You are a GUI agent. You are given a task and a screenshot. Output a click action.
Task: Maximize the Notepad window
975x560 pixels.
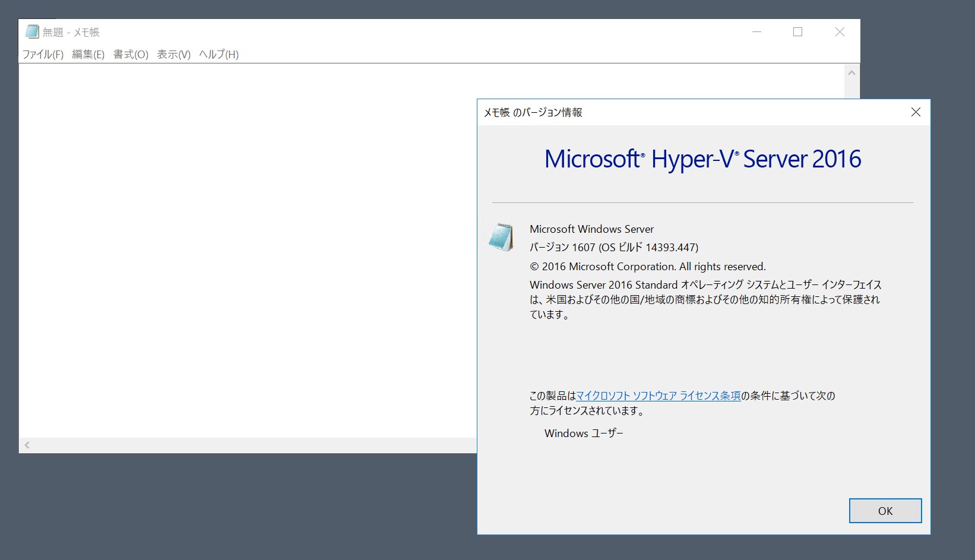798,31
